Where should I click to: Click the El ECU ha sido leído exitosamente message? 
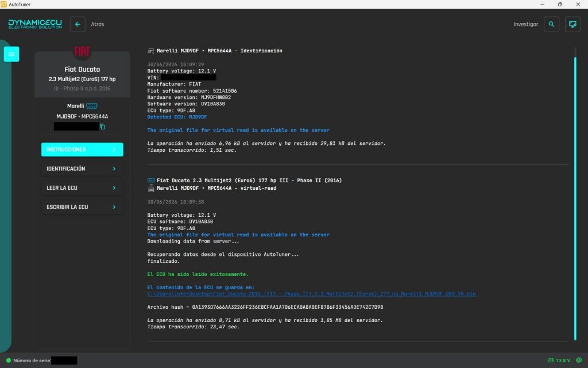click(x=198, y=274)
